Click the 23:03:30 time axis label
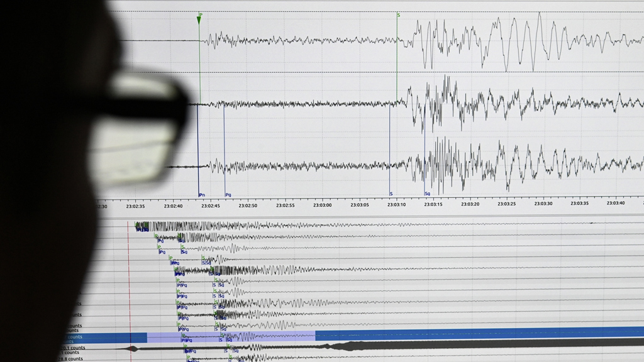Image resolution: width=644 pixels, height=362 pixels. [x=543, y=204]
